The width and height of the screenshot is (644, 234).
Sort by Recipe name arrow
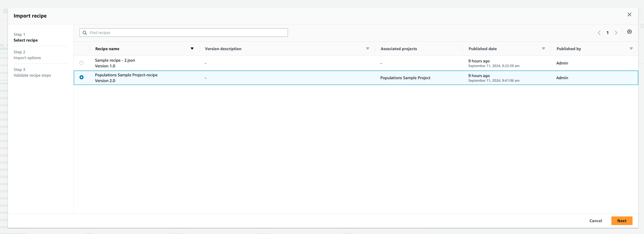click(192, 49)
